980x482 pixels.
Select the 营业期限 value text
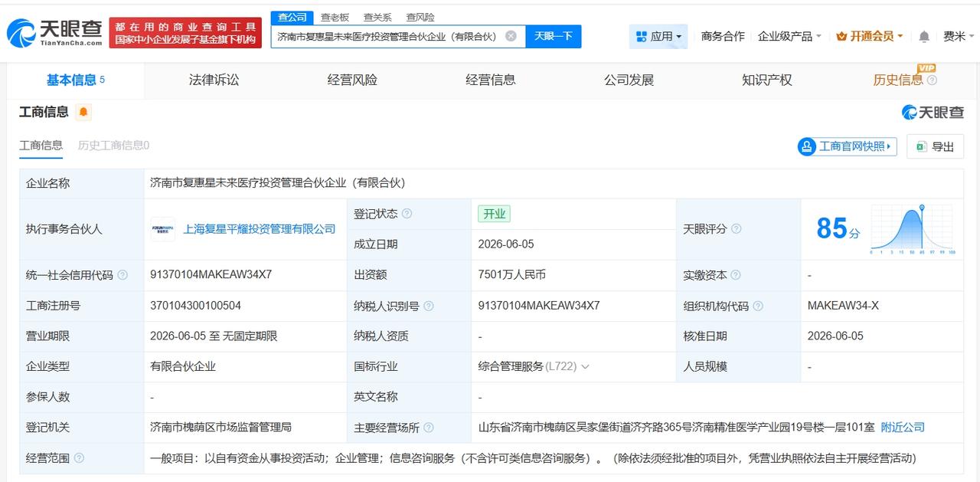coord(214,336)
